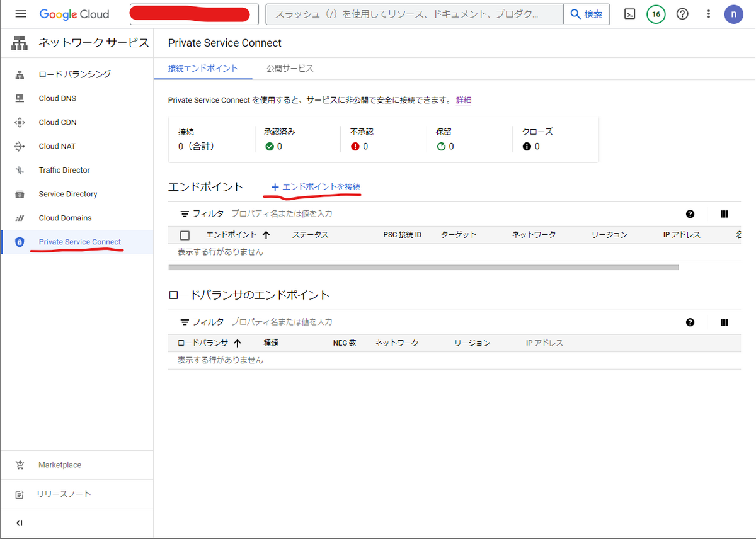Image resolution: width=756 pixels, height=539 pixels.
Task: Click the Google Cloud logo
Action: tap(74, 14)
